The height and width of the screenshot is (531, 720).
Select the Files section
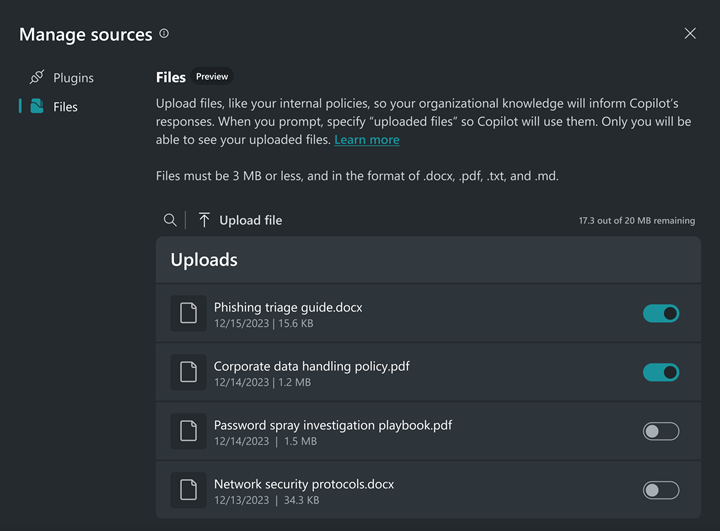[65, 106]
